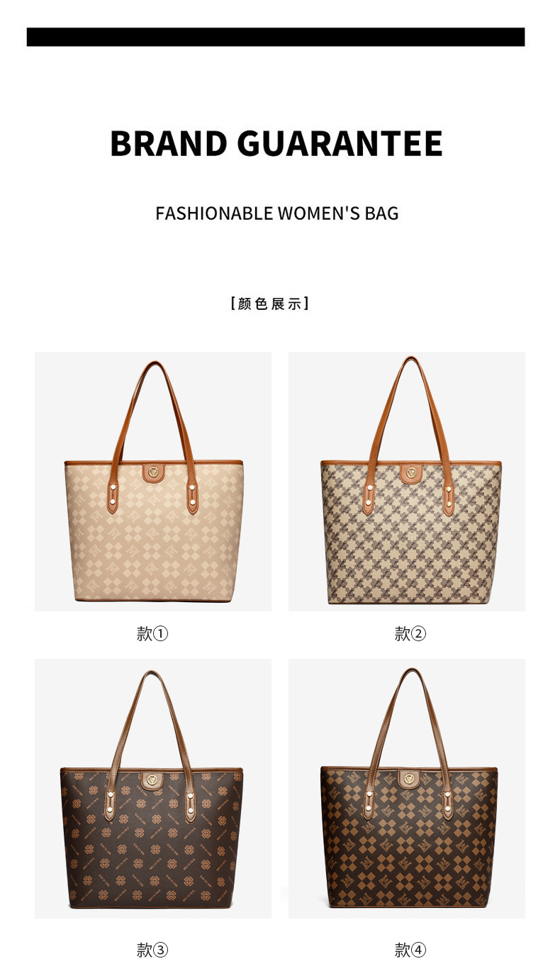Click the 款② label

click(410, 633)
